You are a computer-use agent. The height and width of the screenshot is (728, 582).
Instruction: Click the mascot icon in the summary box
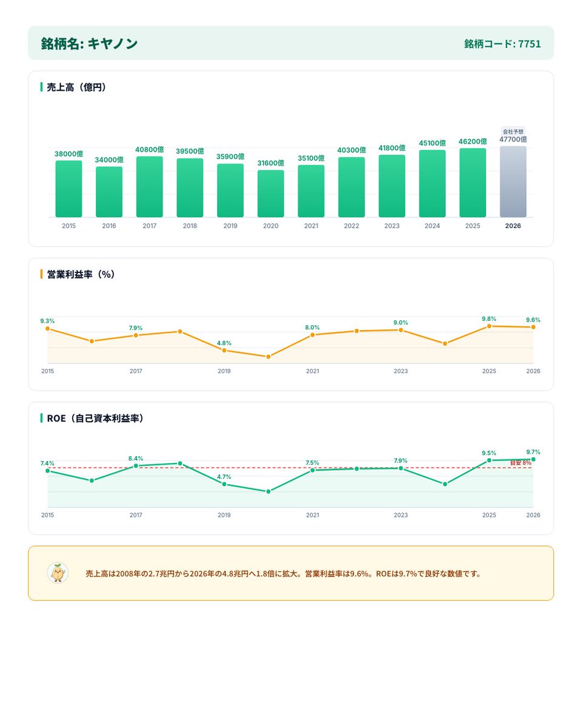pyautogui.click(x=58, y=573)
